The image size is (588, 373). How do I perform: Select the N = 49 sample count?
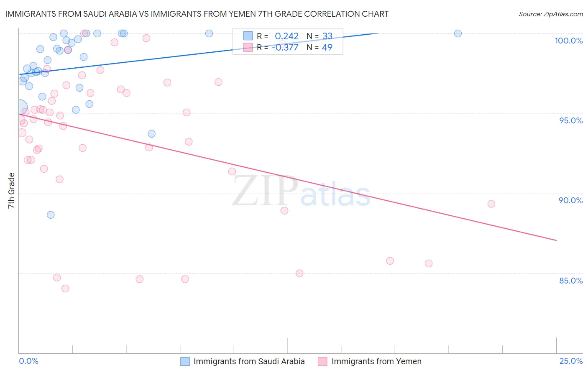(320, 47)
